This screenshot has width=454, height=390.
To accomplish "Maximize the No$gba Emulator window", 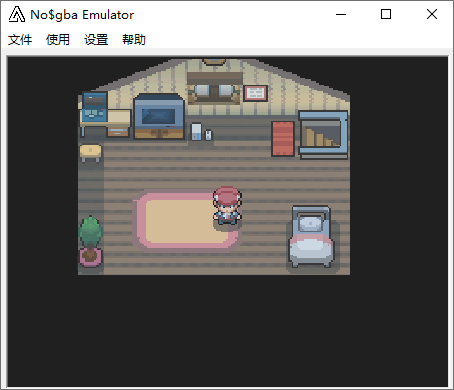I will (386, 14).
